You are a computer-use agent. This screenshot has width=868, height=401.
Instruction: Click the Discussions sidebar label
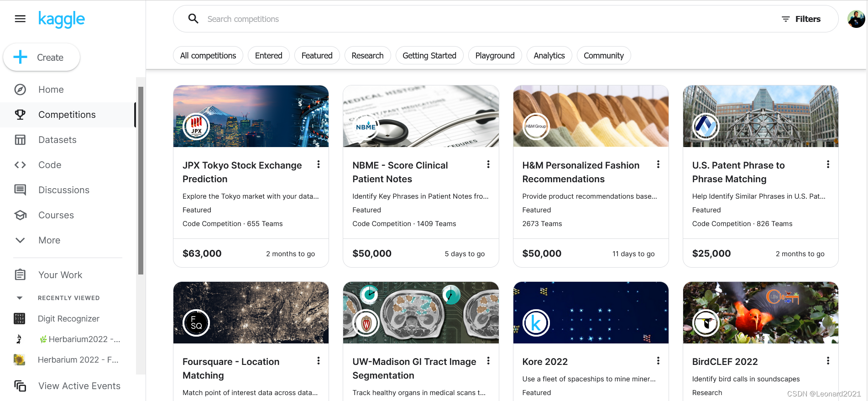point(64,190)
